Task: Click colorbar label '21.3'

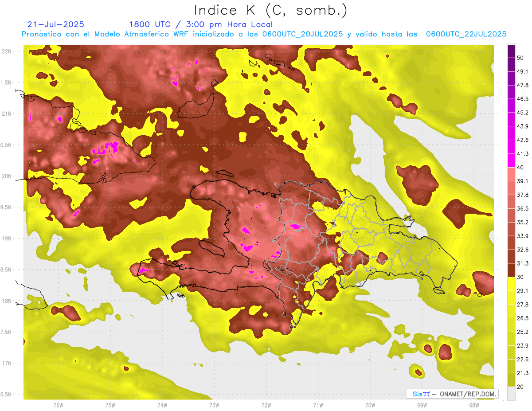Action: [523, 373]
